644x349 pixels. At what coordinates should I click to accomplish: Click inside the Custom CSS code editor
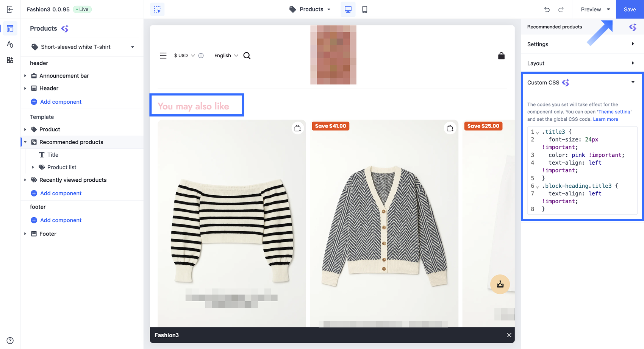pyautogui.click(x=587, y=170)
